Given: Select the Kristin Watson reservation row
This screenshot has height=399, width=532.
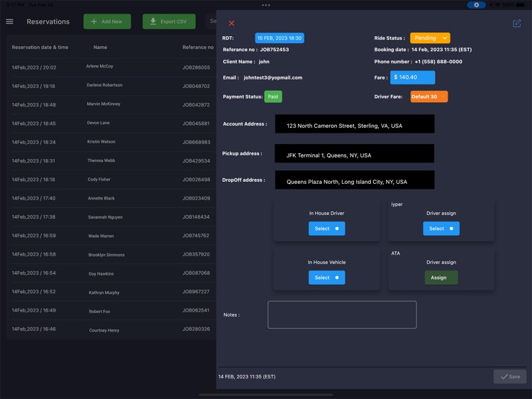Looking at the screenshot, I should (x=111, y=142).
